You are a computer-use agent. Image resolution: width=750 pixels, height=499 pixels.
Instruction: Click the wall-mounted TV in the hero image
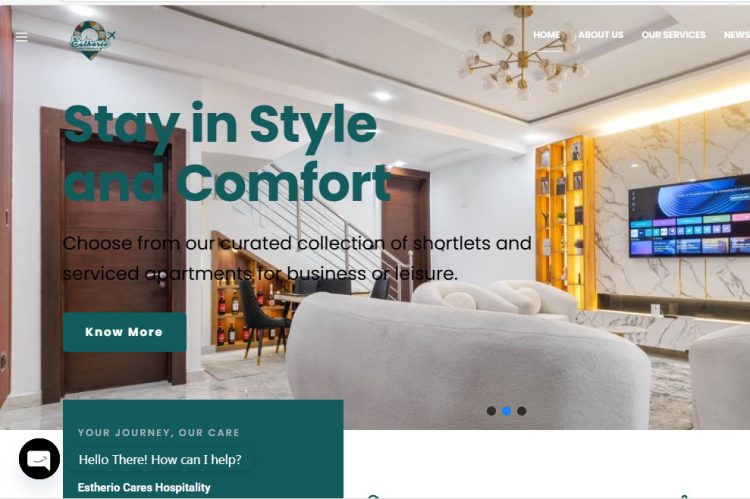[x=689, y=216]
